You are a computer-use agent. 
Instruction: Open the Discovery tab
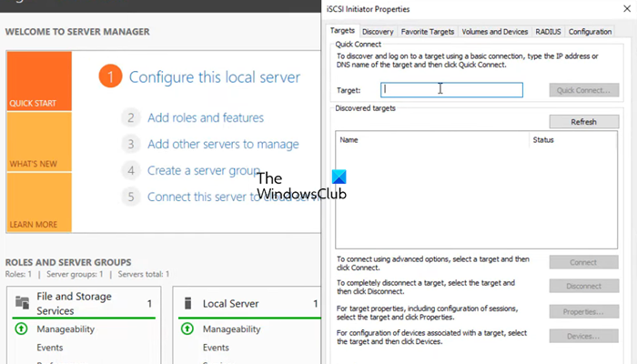tap(378, 32)
